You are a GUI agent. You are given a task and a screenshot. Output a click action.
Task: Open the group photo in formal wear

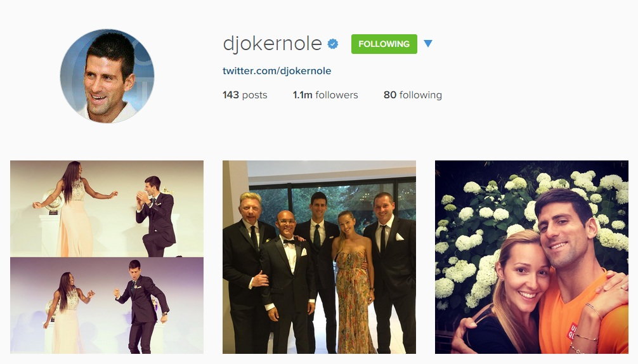[x=320, y=257]
